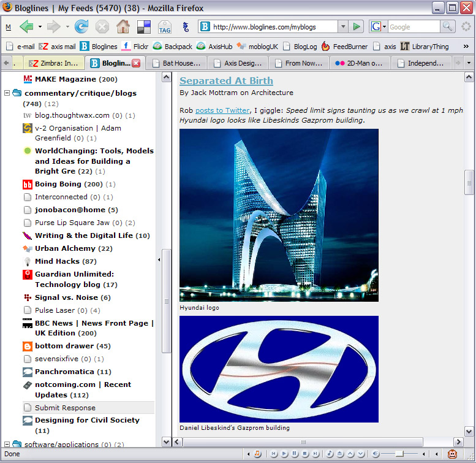Switch to the Independ... tab
Viewport: 476px width, 463px height.
421,63
